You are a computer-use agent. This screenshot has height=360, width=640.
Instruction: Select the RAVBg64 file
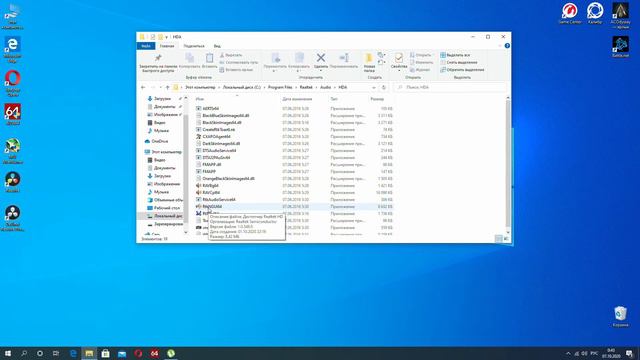211,185
